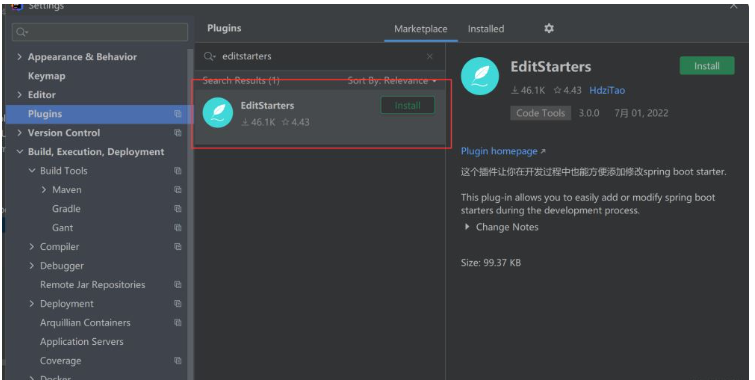Click the plugin search magnifier icon

[x=209, y=56]
